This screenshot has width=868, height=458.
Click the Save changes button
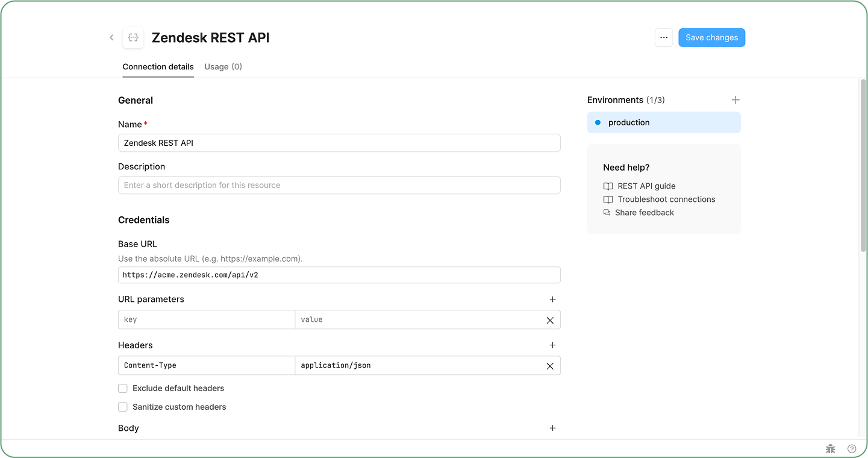[x=711, y=37]
